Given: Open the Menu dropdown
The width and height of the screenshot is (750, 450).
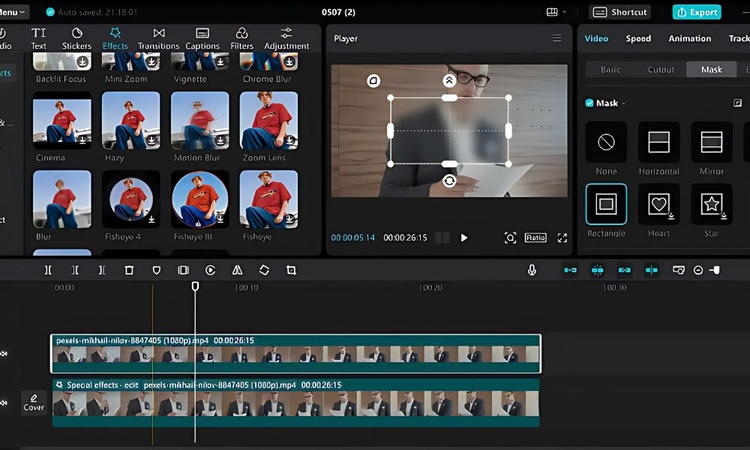Looking at the screenshot, I should (x=12, y=12).
